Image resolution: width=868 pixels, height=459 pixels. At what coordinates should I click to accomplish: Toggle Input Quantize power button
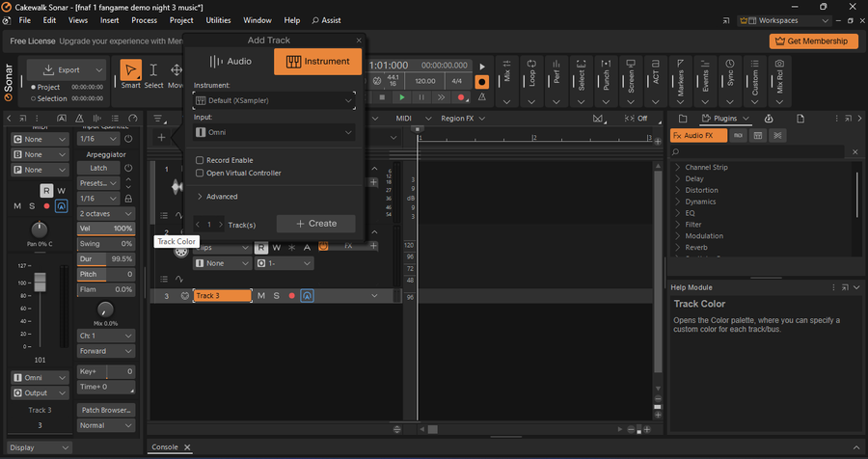pos(128,139)
